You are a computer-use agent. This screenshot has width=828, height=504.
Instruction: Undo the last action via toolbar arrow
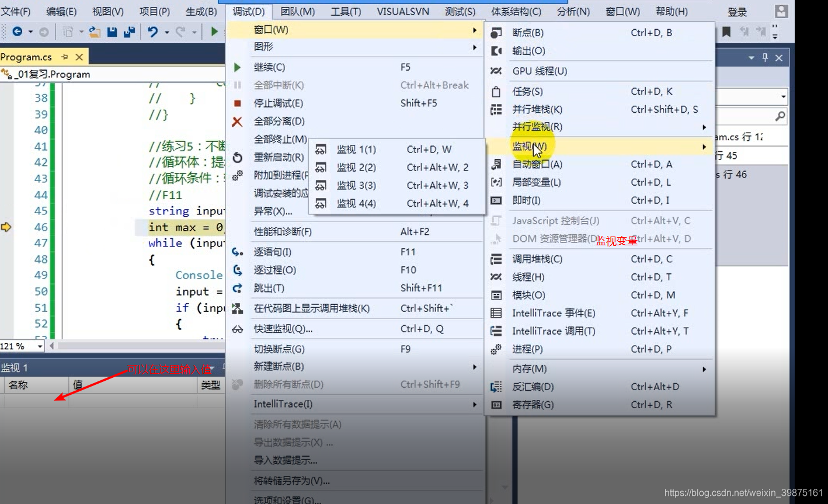point(153,32)
